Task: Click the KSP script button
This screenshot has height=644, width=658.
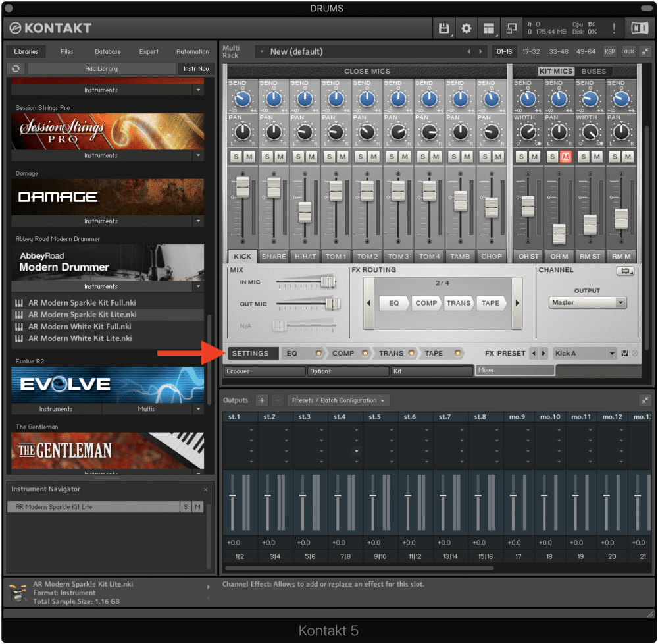Action: pyautogui.click(x=609, y=51)
